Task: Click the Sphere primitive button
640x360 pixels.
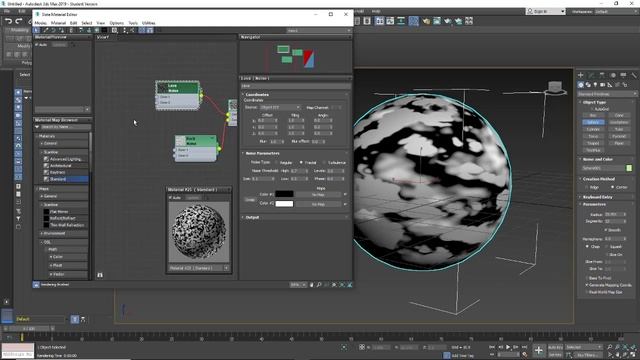Action: pyautogui.click(x=593, y=122)
